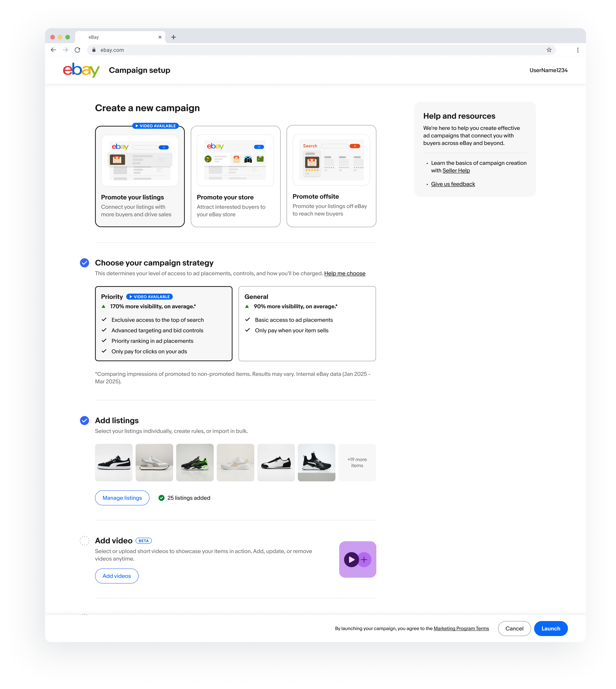This screenshot has height=689, width=616.
Task: Click the empty step circle beside Add video
Action: [x=85, y=541]
